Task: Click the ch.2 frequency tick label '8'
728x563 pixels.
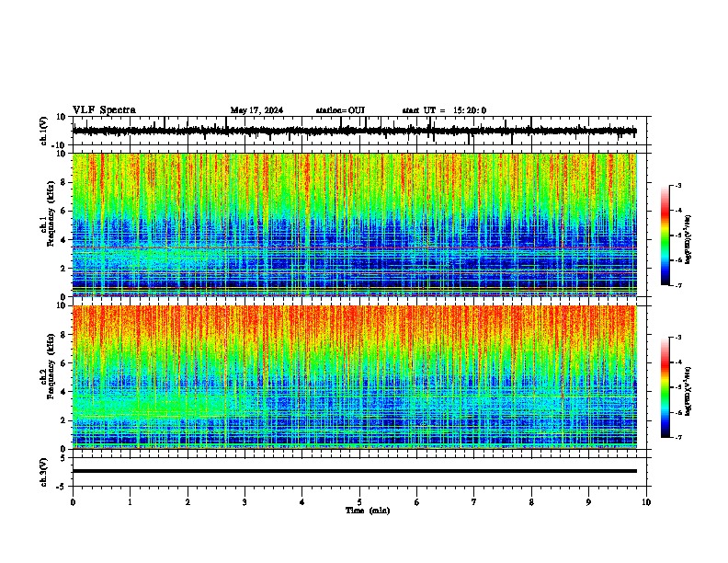Action: (x=63, y=335)
